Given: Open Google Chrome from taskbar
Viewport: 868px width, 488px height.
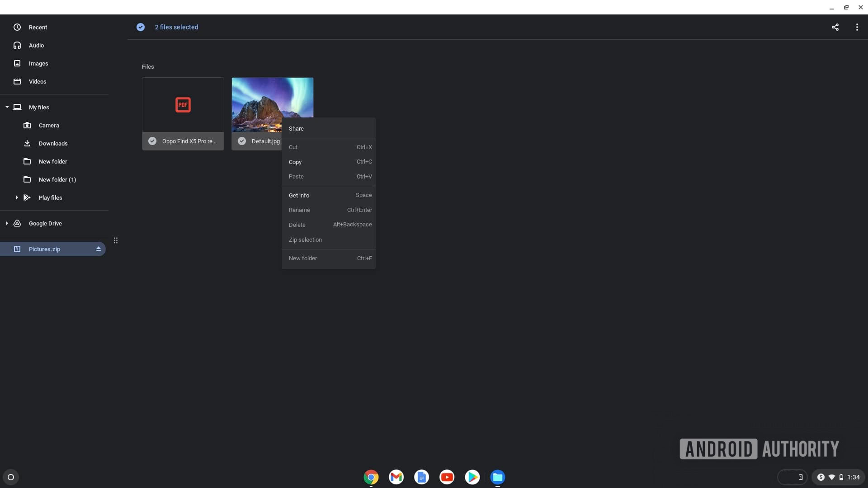Looking at the screenshot, I should tap(371, 477).
